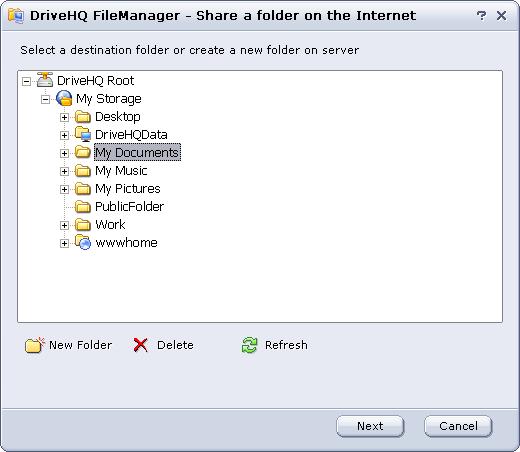
Task: Expand the Work folder
Action: pos(64,225)
